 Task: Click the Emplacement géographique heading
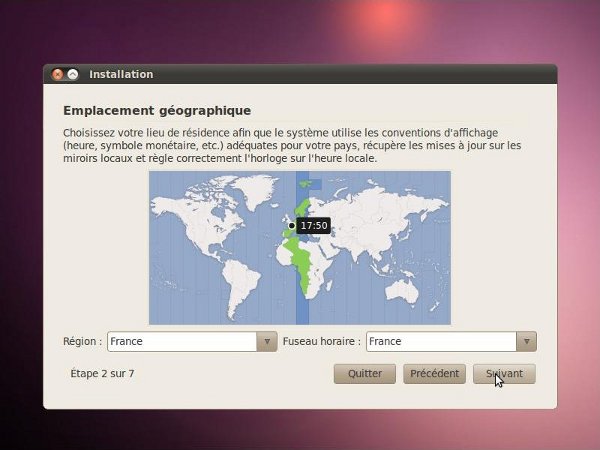tap(156, 110)
